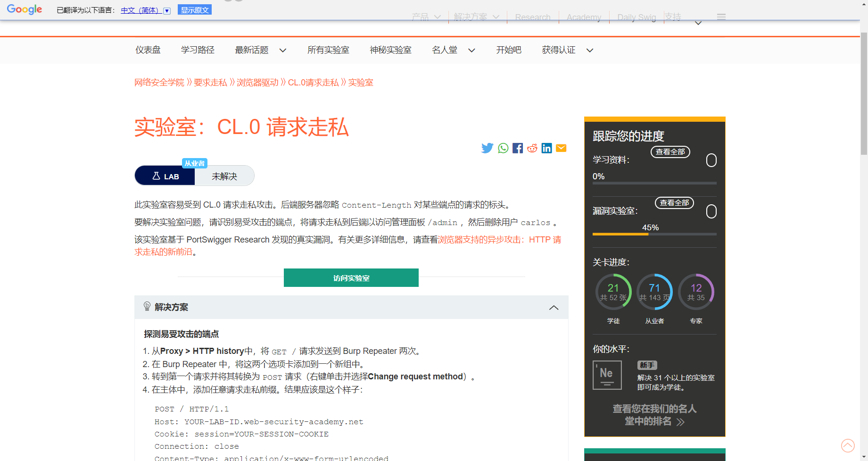
Task: Click 查看全部 next to 漏洞实验室
Action: coord(674,202)
